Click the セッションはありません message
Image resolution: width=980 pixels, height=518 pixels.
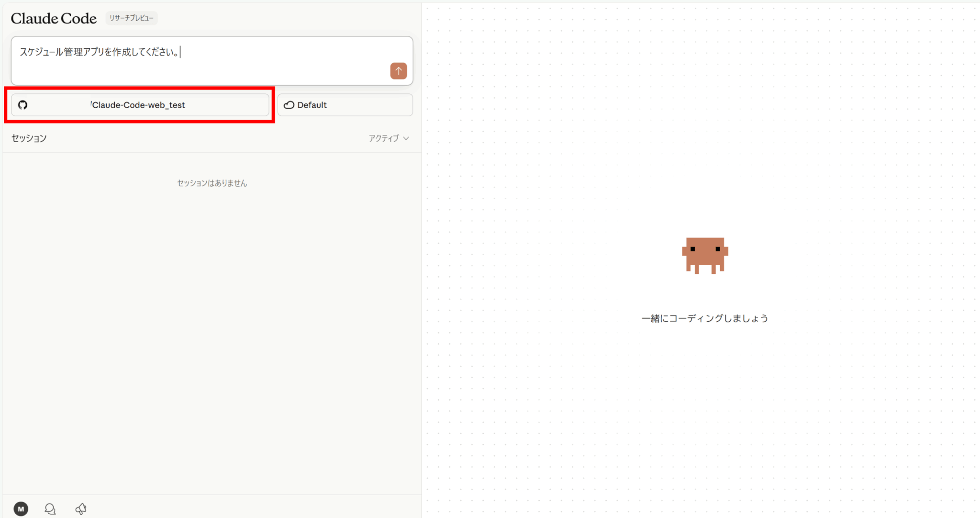pos(212,183)
